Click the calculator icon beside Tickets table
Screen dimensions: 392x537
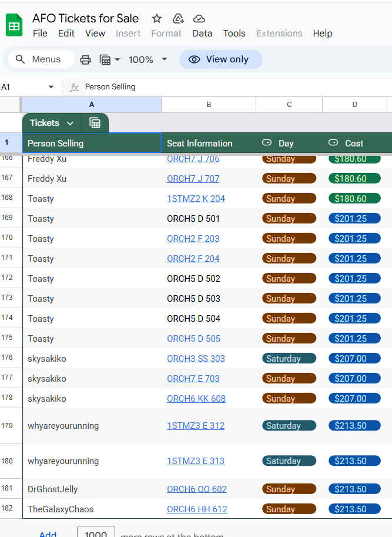click(x=95, y=123)
